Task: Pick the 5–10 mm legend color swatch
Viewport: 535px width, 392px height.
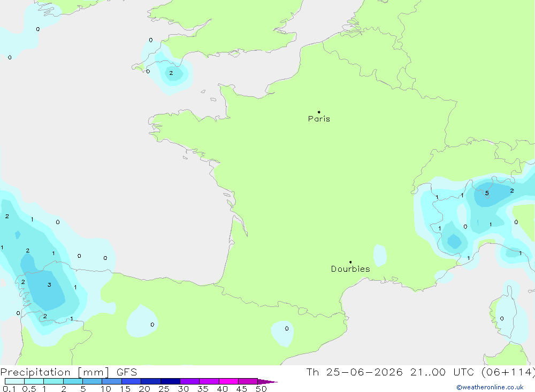Action: (92, 381)
